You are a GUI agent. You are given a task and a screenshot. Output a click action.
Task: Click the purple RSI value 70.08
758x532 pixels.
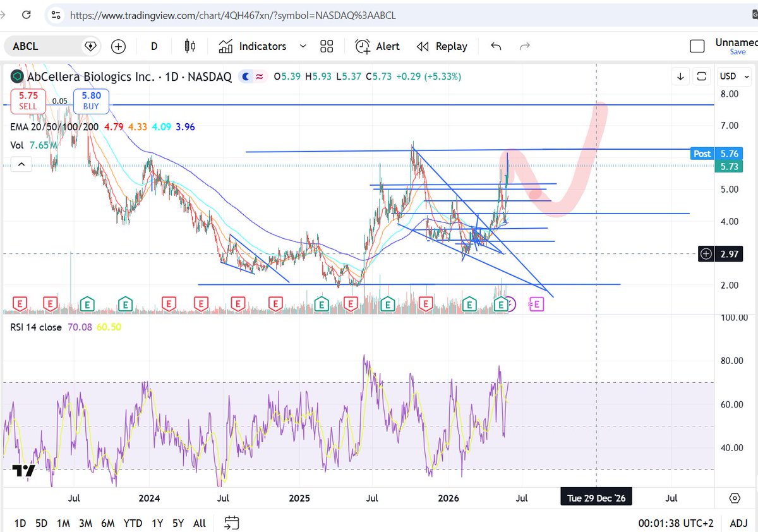tap(78, 327)
